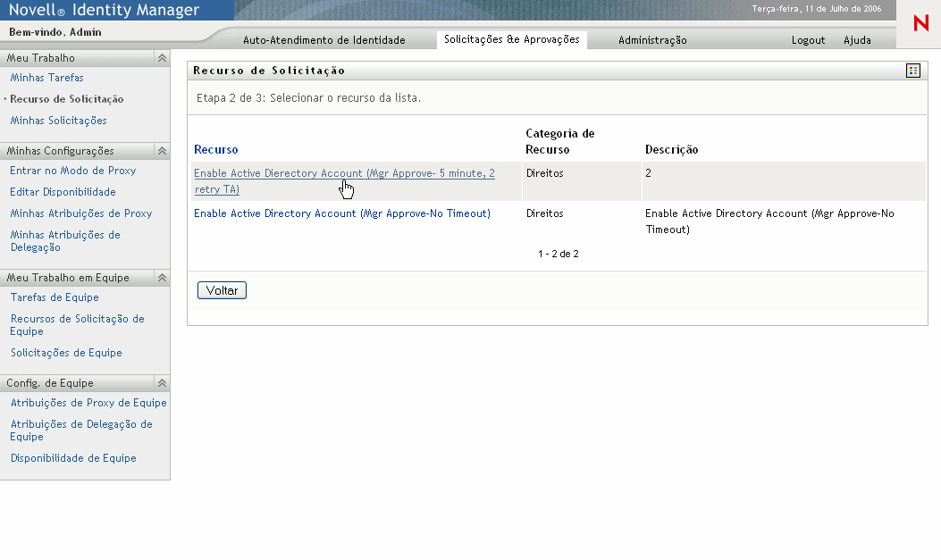
Task: Click the Novell Identity Manager title
Action: point(104,10)
